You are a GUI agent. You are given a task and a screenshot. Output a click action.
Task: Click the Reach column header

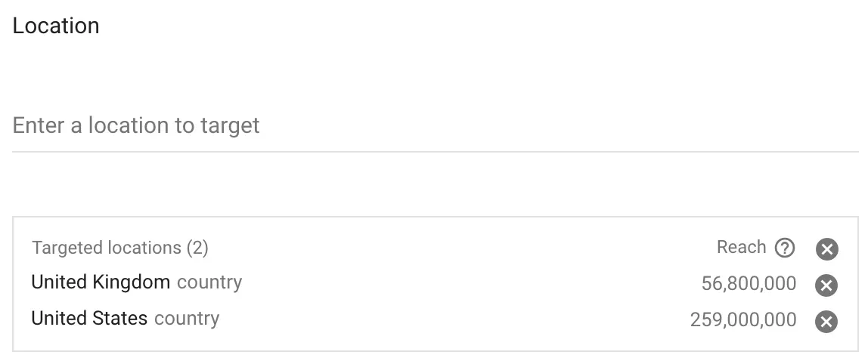pyautogui.click(x=741, y=248)
